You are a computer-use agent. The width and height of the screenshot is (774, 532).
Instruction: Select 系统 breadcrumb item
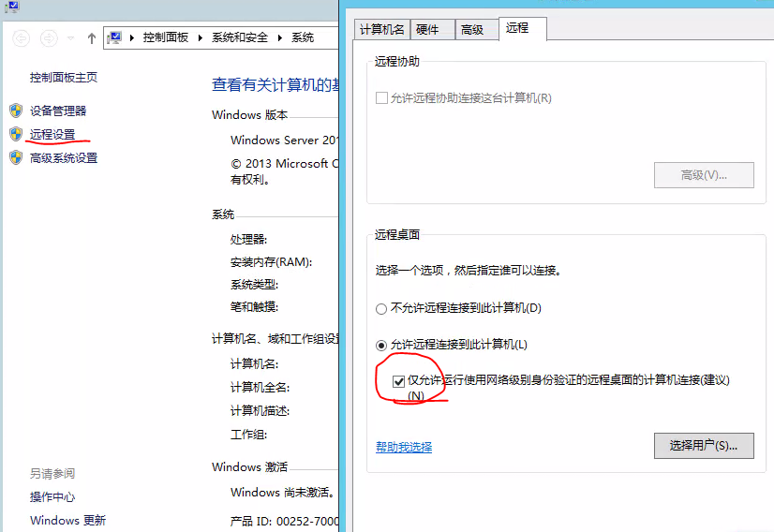303,37
